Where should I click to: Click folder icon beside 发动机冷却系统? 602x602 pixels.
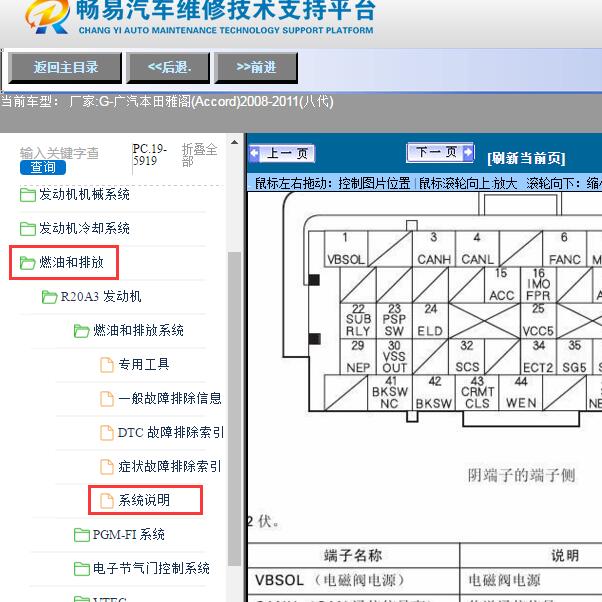coord(28,229)
